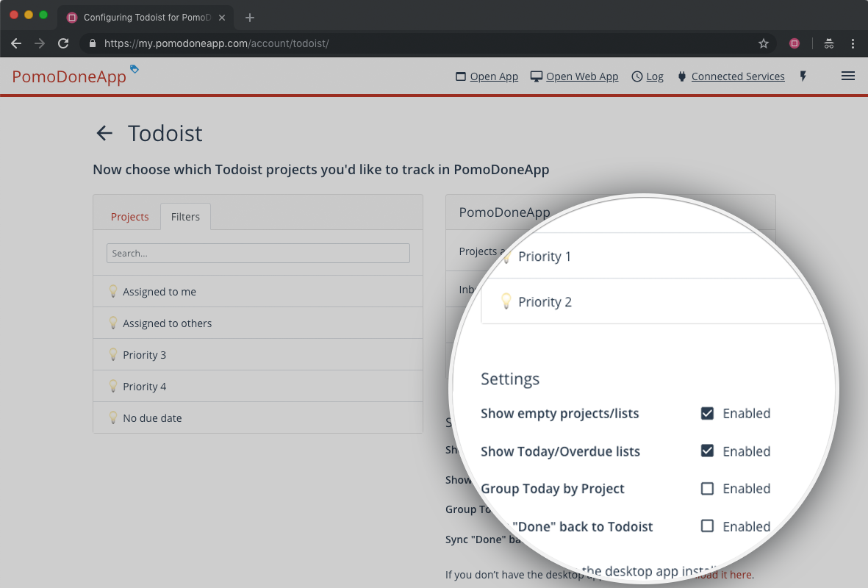The height and width of the screenshot is (588, 868).
Task: Click the back arrow next to Todoist
Action: tap(104, 133)
